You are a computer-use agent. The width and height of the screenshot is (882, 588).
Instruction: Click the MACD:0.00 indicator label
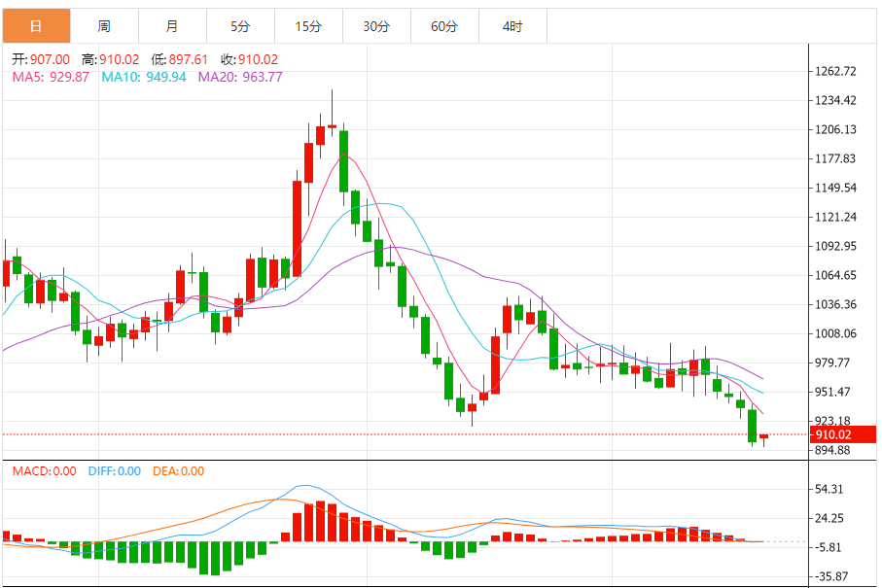[x=45, y=471]
